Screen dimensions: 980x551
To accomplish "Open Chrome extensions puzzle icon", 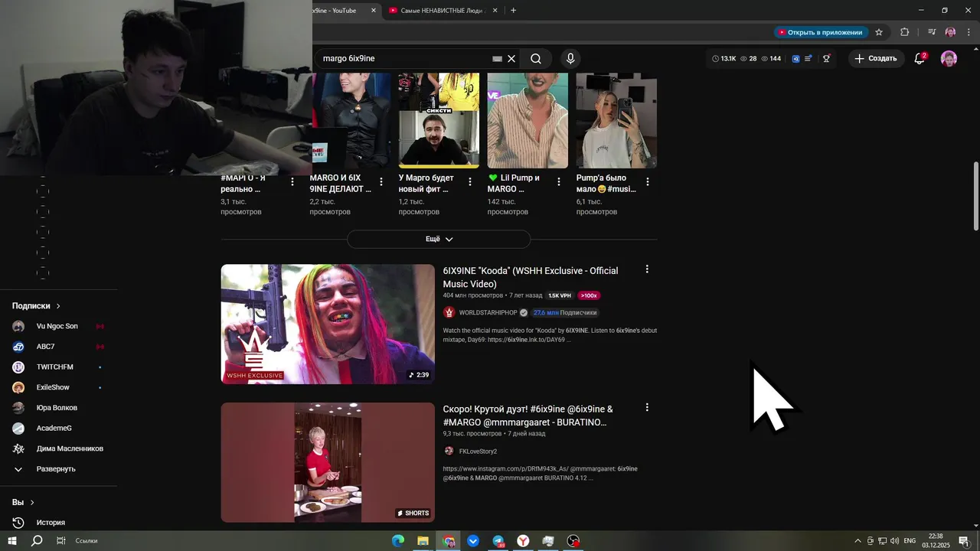I will 904,32.
